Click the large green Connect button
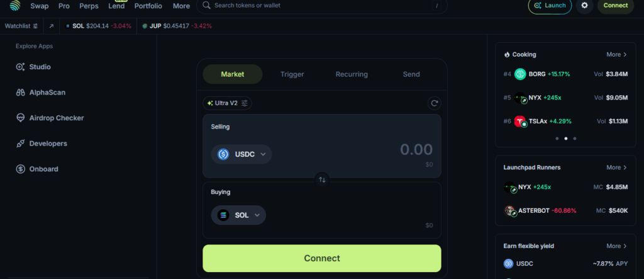This screenshot has width=644, height=279. click(x=321, y=258)
